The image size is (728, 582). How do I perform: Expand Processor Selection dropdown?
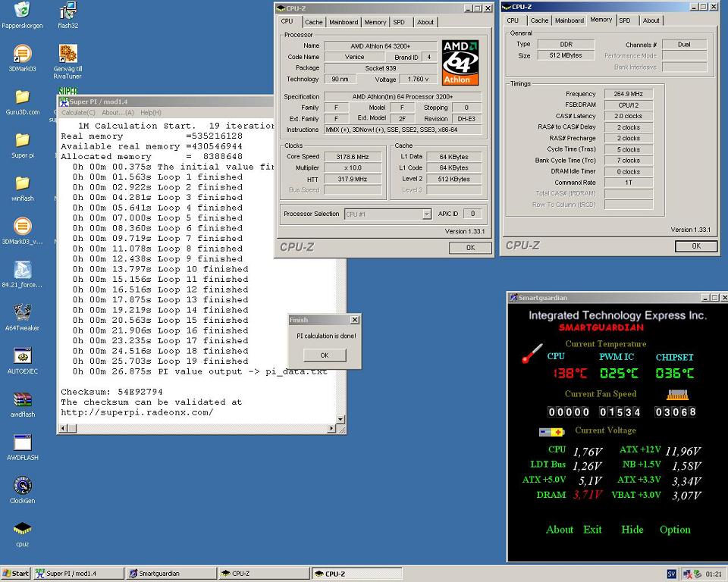click(x=427, y=214)
